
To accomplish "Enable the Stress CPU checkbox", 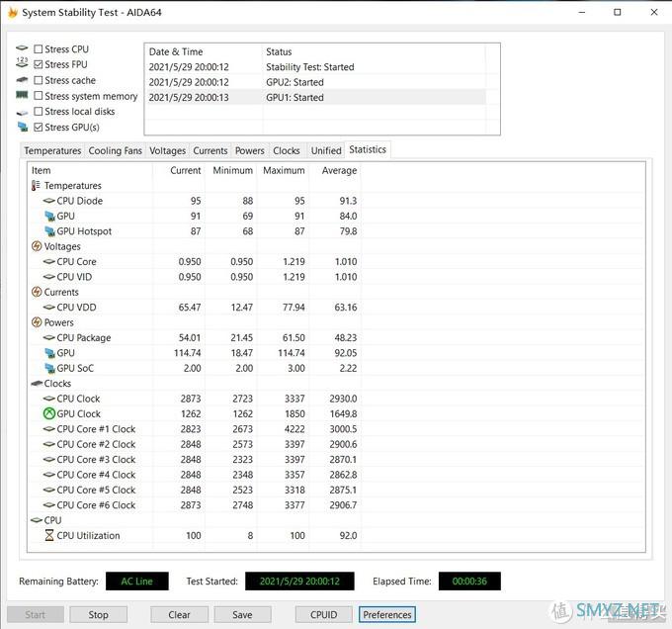I will click(39, 48).
